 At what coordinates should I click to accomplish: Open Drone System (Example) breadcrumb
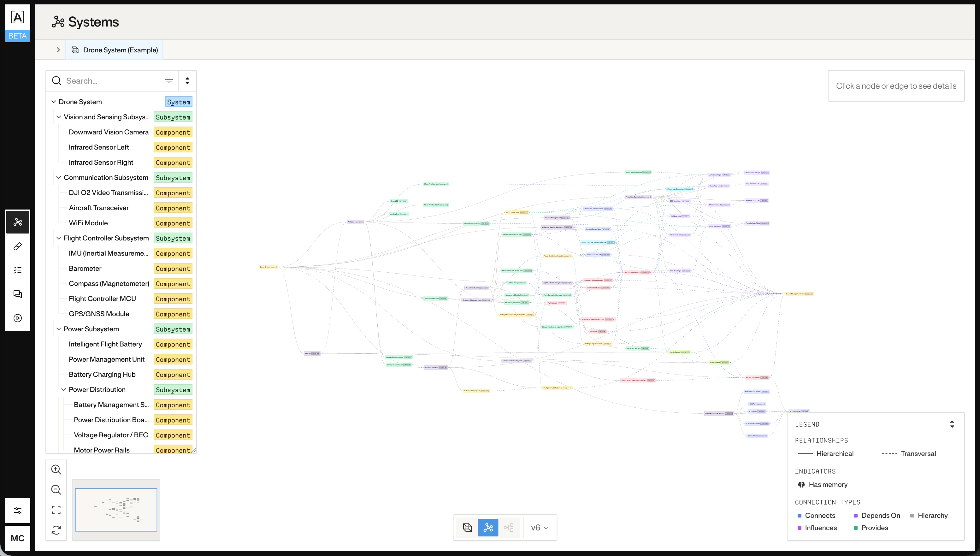tap(114, 50)
